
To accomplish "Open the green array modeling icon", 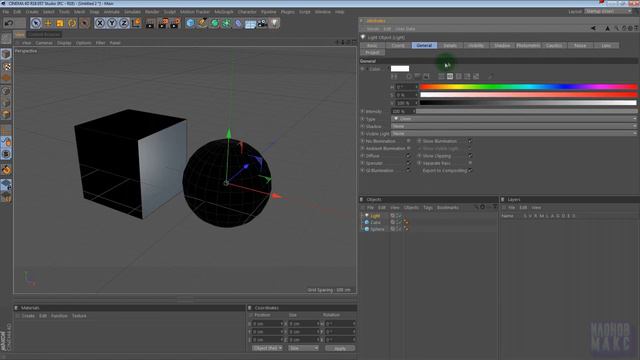I will (226, 23).
